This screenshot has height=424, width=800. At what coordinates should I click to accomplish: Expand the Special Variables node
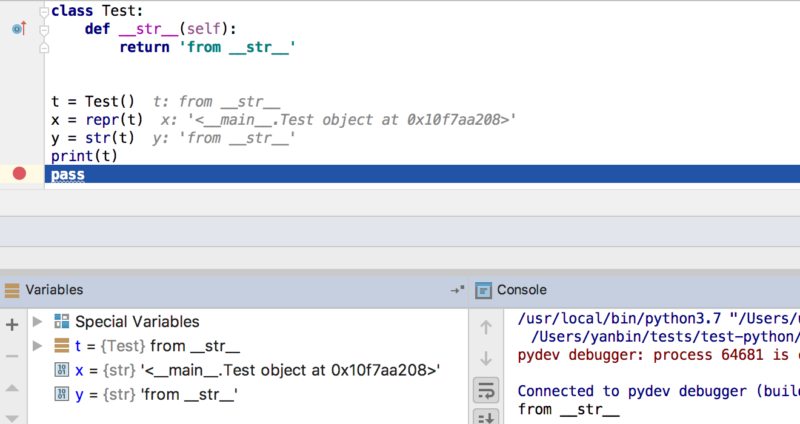[38, 322]
